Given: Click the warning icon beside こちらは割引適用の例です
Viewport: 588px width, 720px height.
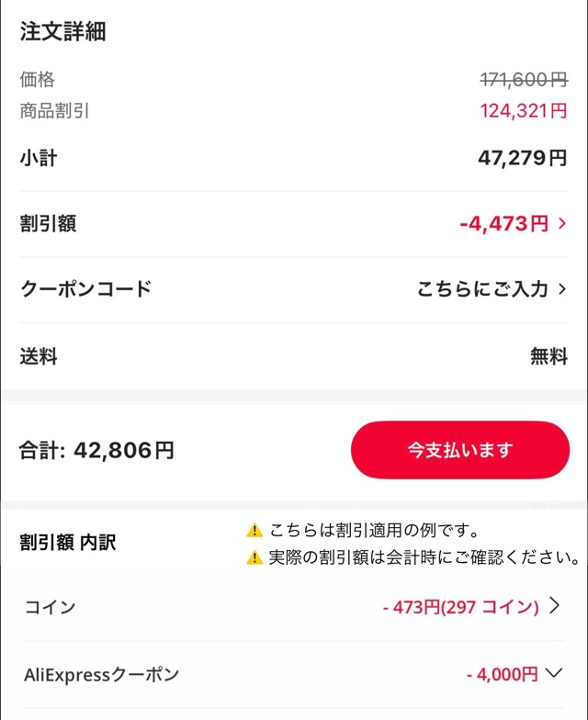Looking at the screenshot, I should pyautogui.click(x=254, y=531).
